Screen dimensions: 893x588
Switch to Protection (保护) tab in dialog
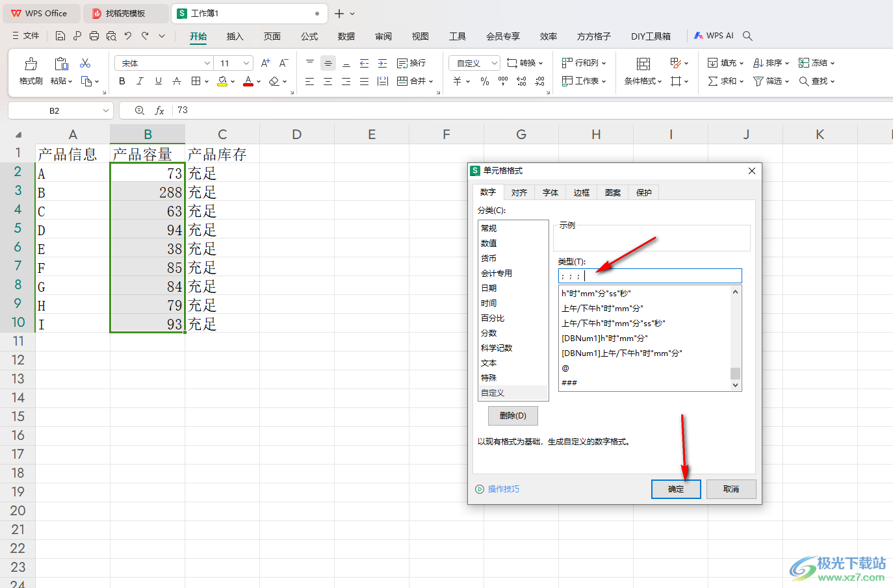coord(644,192)
